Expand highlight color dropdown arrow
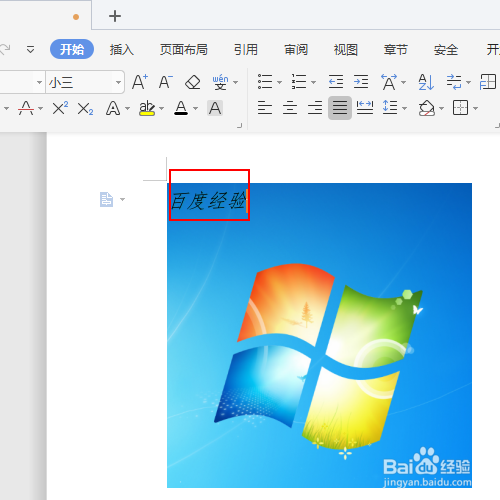This screenshot has height=500, width=500. (162, 108)
